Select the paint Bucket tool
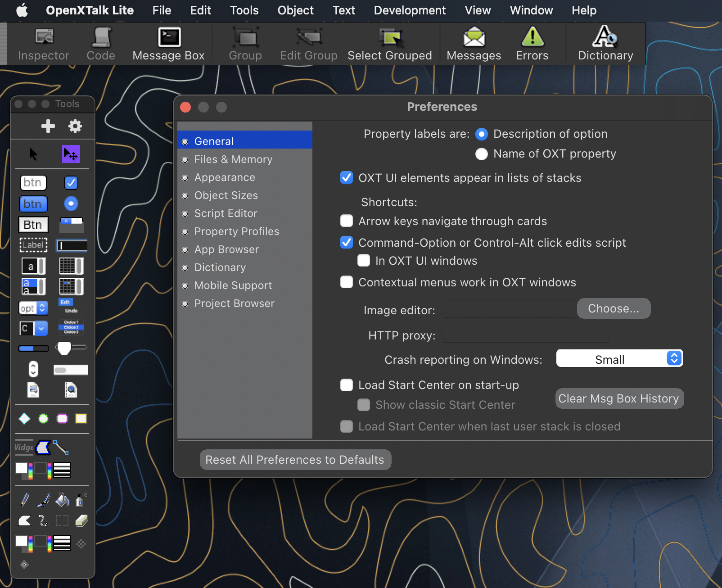This screenshot has width=722, height=588. point(62,500)
